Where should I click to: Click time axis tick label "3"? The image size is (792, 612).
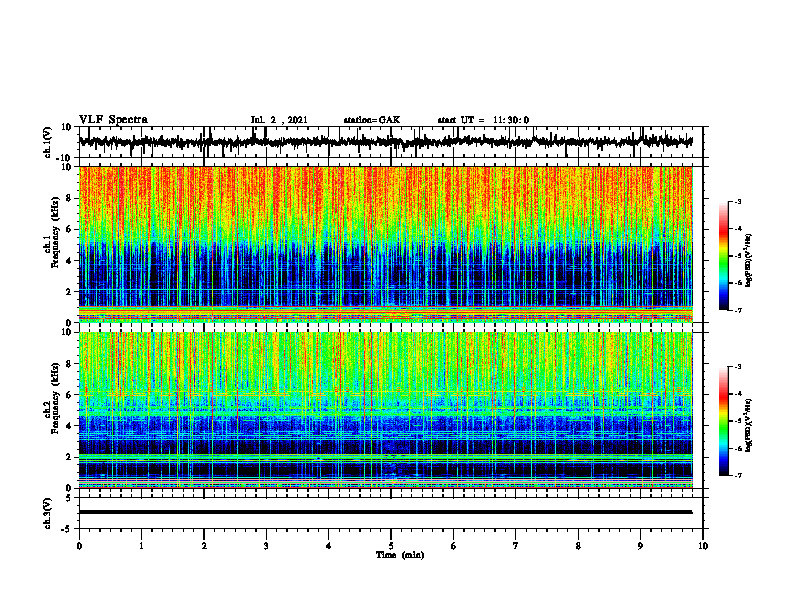266,546
